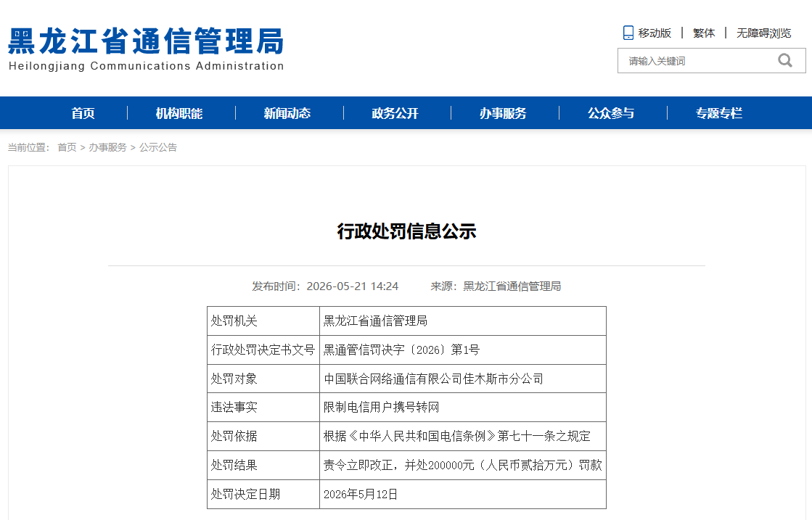Click the 《中华人民共和国电信条例》第七十一条 cell
Viewport: 812px width, 520px height.
(463, 436)
